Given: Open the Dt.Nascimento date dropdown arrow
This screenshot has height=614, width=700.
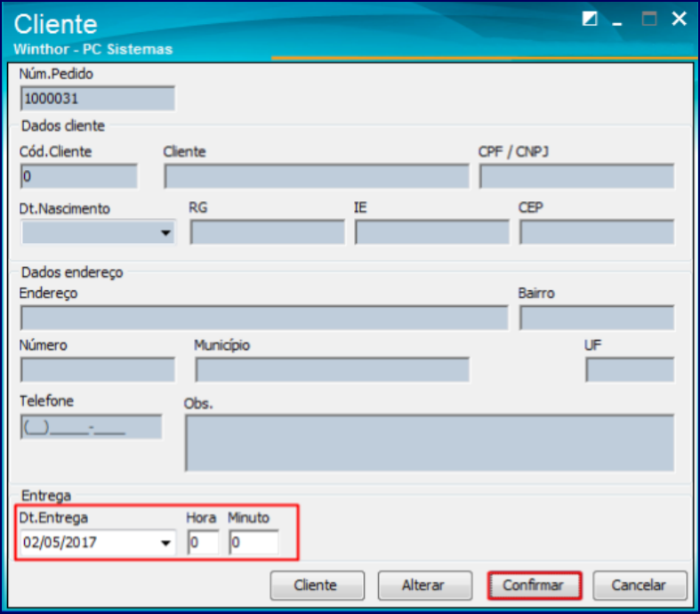Looking at the screenshot, I should (165, 232).
